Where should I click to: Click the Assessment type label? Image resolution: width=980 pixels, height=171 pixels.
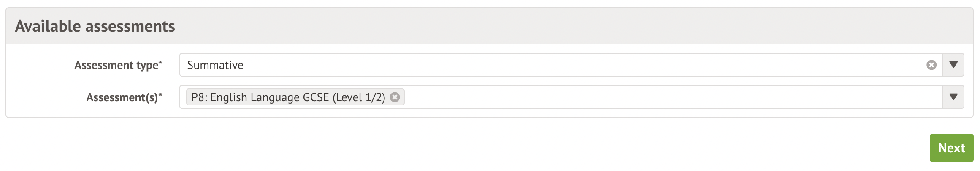pos(116,65)
